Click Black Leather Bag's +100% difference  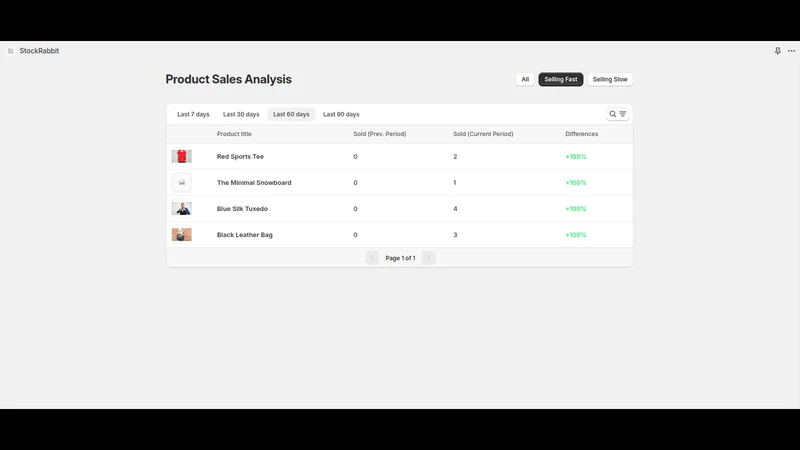(x=576, y=235)
